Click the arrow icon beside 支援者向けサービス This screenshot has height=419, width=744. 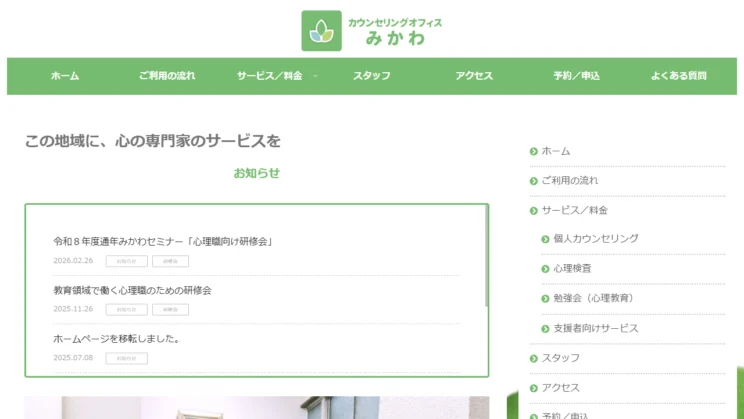(545, 328)
